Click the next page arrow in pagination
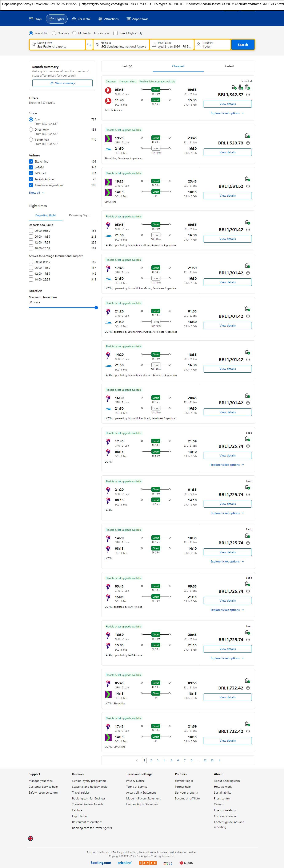284x868 pixels. [x=220, y=760]
